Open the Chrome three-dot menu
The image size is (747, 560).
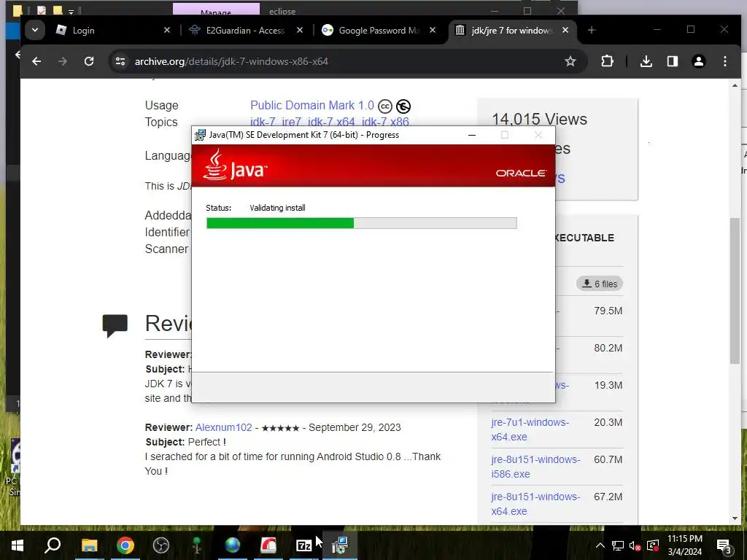724,61
